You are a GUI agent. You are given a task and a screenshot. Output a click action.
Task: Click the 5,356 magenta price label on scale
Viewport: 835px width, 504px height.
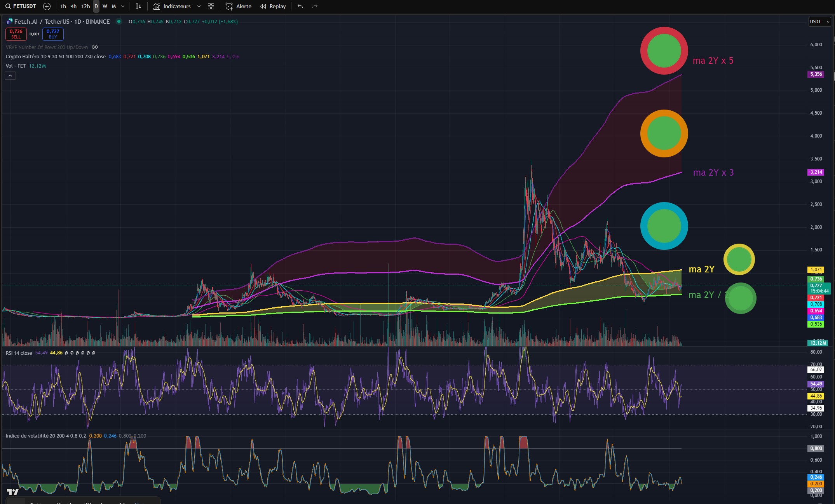[816, 74]
